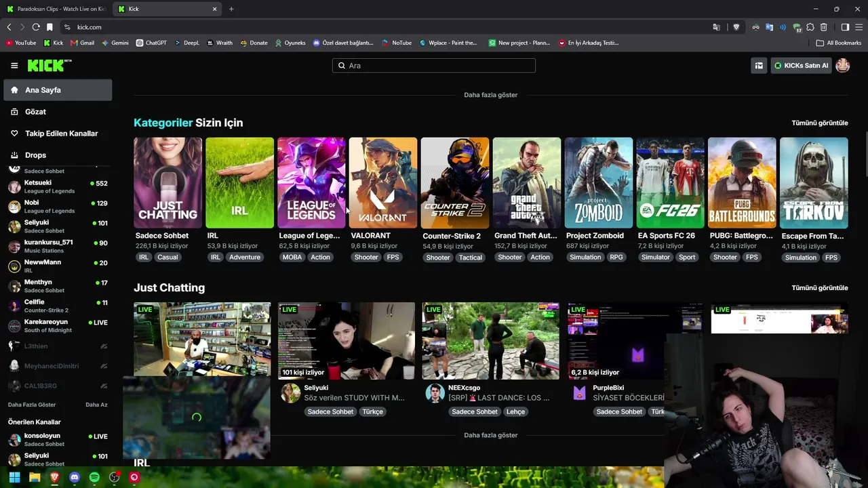
Task: Open the NoTube bookmark
Action: pyautogui.click(x=397, y=43)
